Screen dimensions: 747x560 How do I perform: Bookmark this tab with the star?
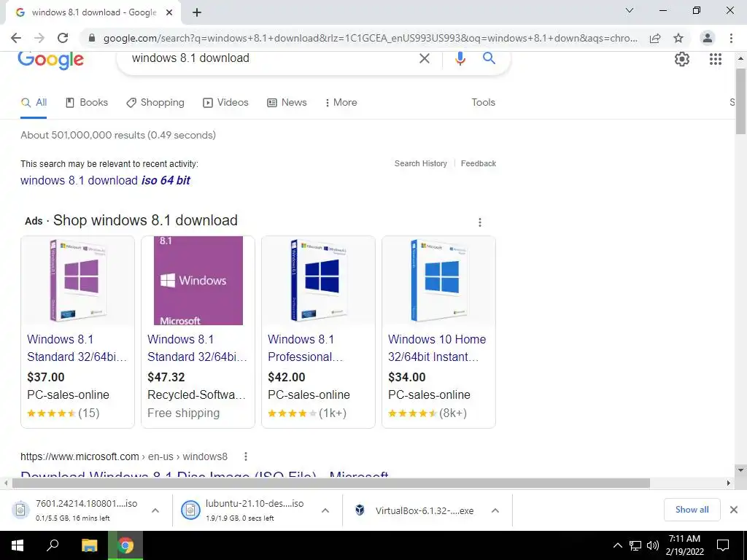[678, 38]
